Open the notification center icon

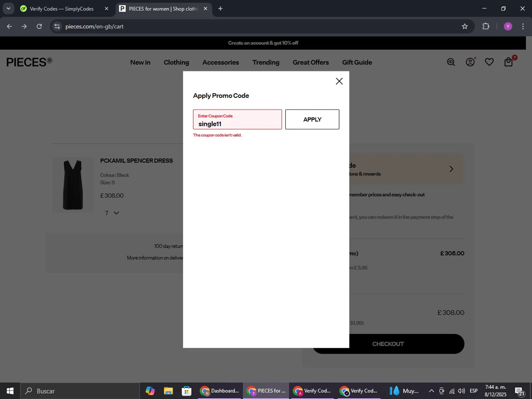pyautogui.click(x=520, y=391)
